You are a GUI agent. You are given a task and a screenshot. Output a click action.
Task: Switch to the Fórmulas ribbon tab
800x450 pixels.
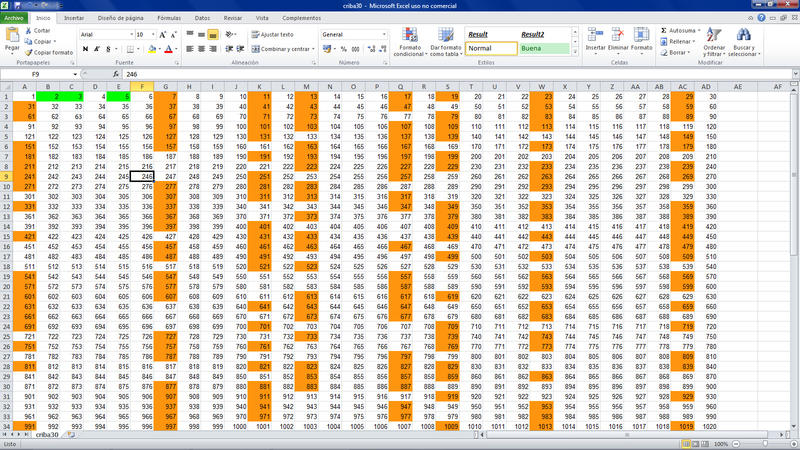(x=169, y=18)
